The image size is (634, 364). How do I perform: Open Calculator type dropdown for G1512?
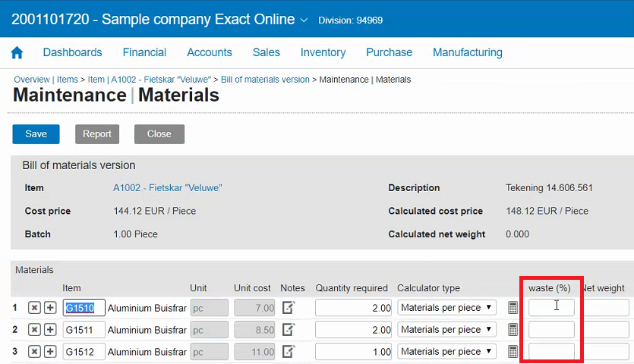[x=446, y=351]
